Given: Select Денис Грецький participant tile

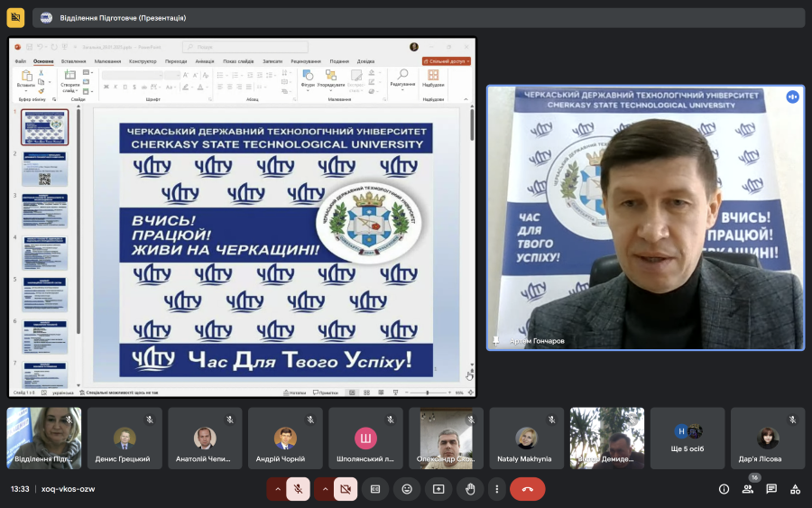Looking at the screenshot, I should (x=125, y=439).
